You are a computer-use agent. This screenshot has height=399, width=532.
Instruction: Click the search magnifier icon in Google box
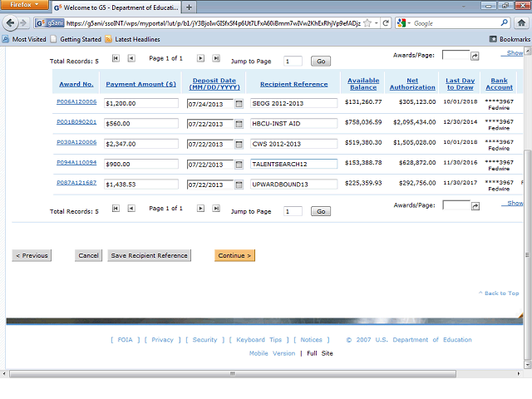(x=505, y=23)
